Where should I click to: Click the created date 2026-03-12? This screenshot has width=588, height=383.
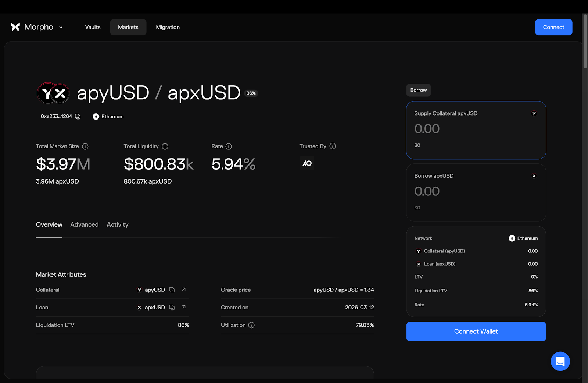pos(359,308)
